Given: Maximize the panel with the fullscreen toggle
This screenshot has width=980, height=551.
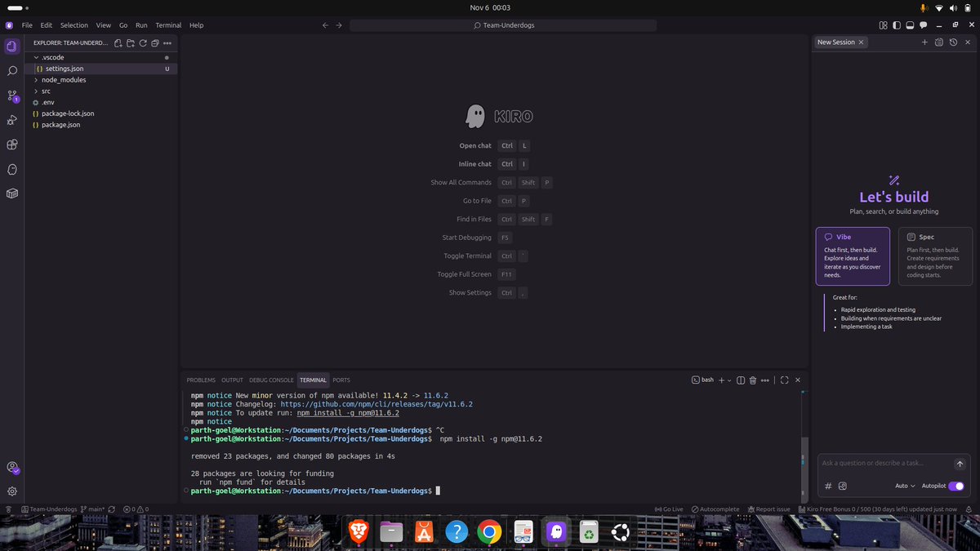Looking at the screenshot, I should pos(785,380).
